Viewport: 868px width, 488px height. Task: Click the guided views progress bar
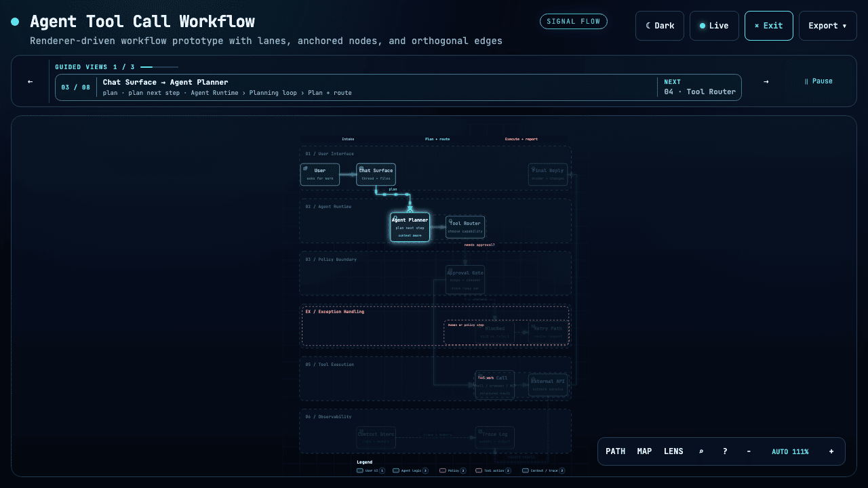click(159, 67)
